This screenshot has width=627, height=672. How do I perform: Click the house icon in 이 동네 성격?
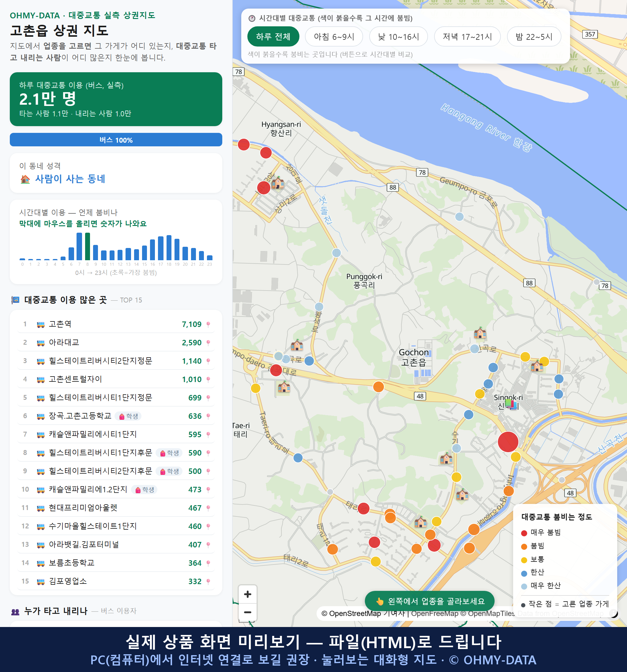25,179
